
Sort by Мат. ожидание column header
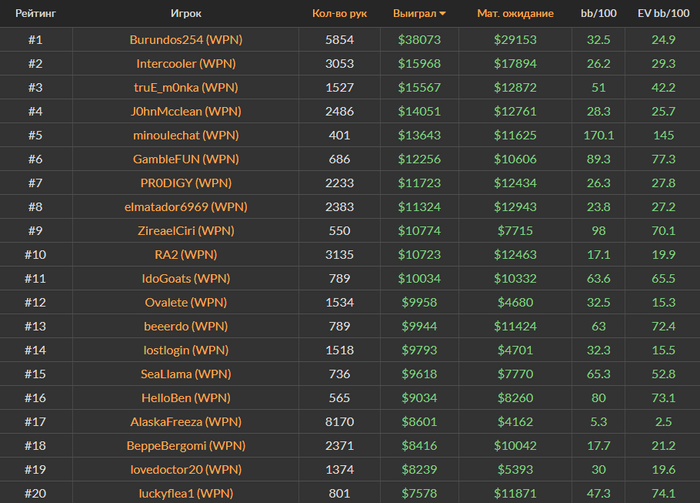click(x=515, y=14)
